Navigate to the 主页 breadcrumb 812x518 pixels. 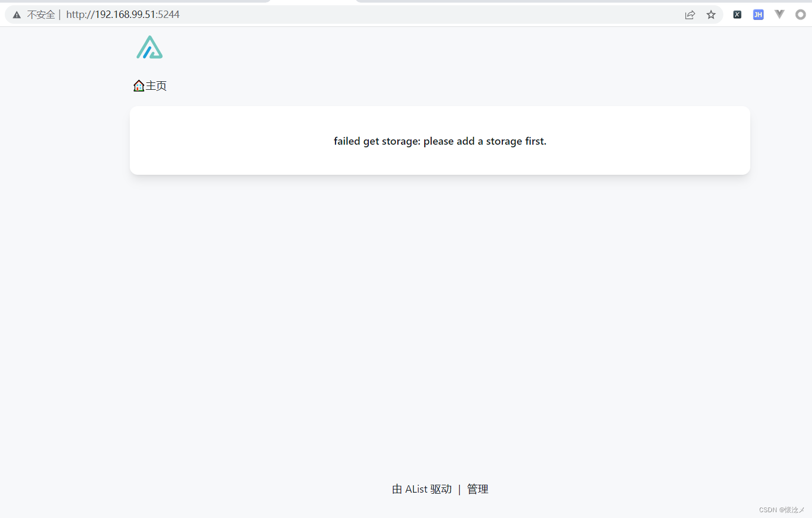click(x=156, y=86)
